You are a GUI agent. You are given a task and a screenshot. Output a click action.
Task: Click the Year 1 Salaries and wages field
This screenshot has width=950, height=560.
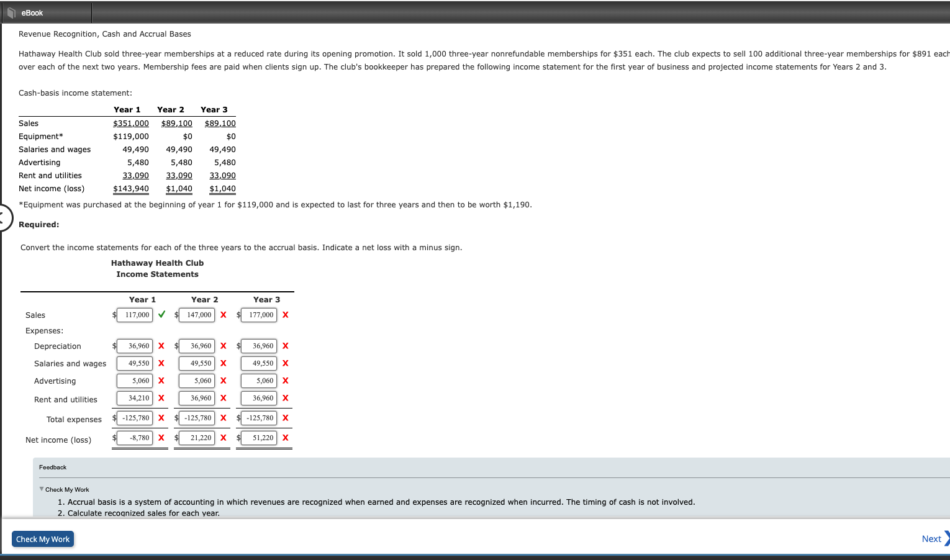pyautogui.click(x=135, y=363)
